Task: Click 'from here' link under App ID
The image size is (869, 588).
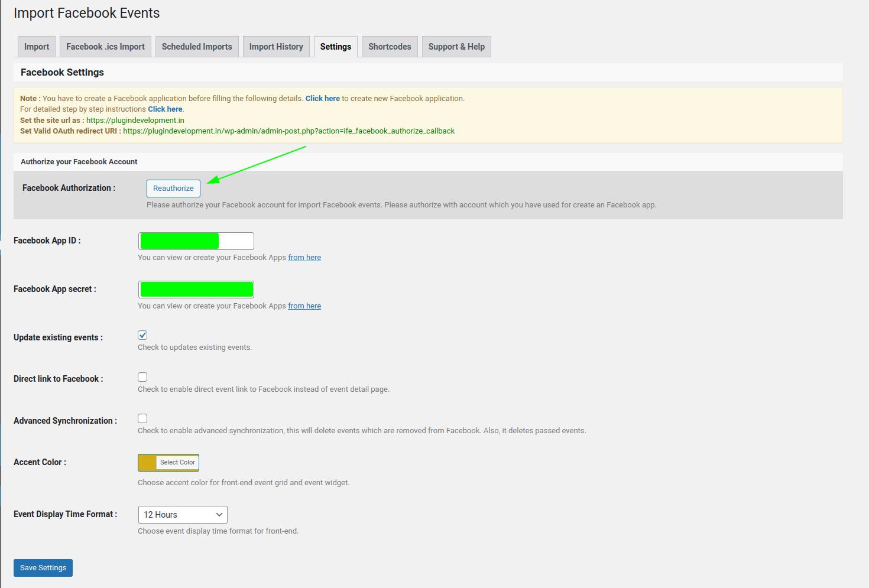Action: (x=304, y=258)
